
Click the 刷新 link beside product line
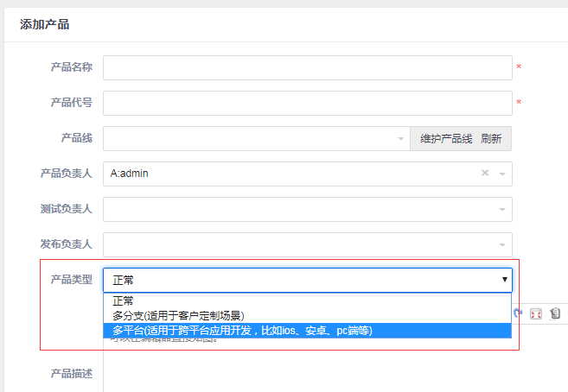coord(491,138)
